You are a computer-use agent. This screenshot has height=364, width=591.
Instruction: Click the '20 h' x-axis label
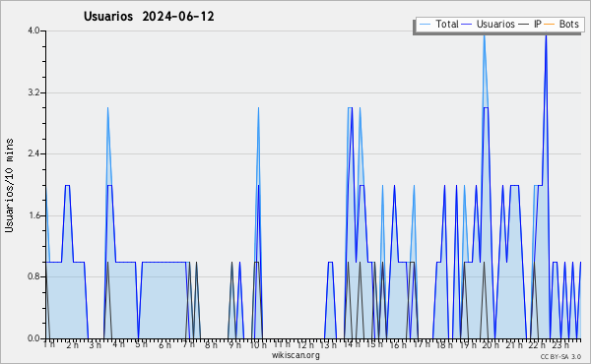pos(491,344)
